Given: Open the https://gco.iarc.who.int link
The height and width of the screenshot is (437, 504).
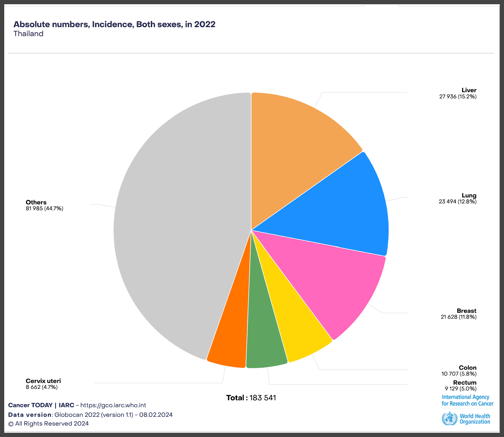Looking at the screenshot, I should (x=113, y=405).
